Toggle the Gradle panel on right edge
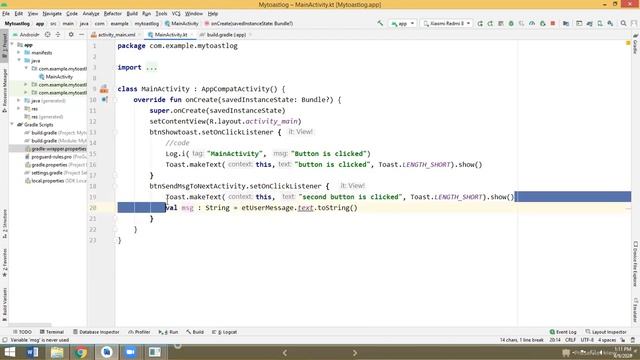640x360 pixels. click(x=635, y=44)
